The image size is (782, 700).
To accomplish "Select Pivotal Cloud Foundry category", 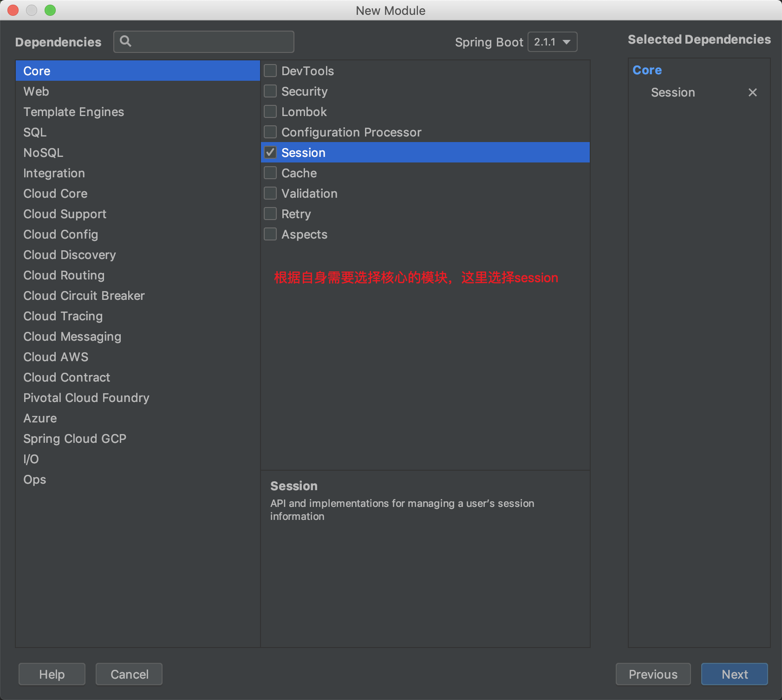I will coord(138,397).
